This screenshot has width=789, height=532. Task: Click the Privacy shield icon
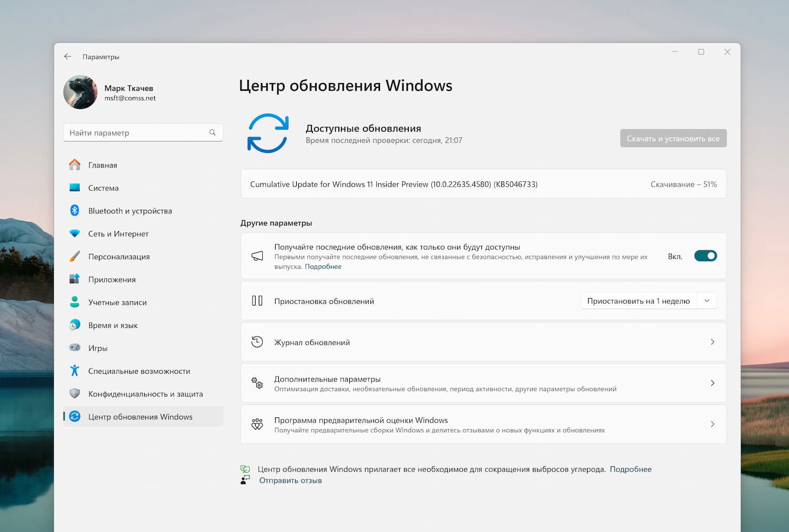coord(75,394)
